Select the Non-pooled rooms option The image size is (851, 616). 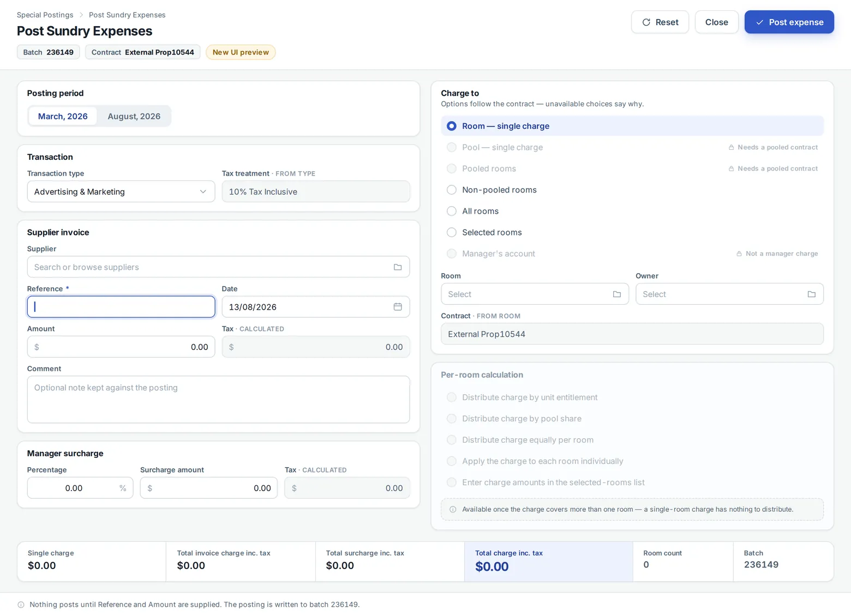tap(632, 190)
